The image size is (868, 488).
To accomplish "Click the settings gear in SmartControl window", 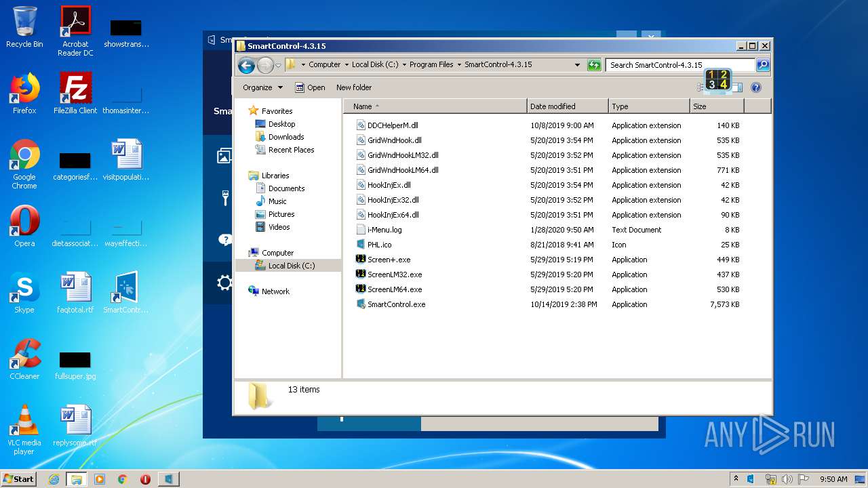I will click(x=224, y=283).
